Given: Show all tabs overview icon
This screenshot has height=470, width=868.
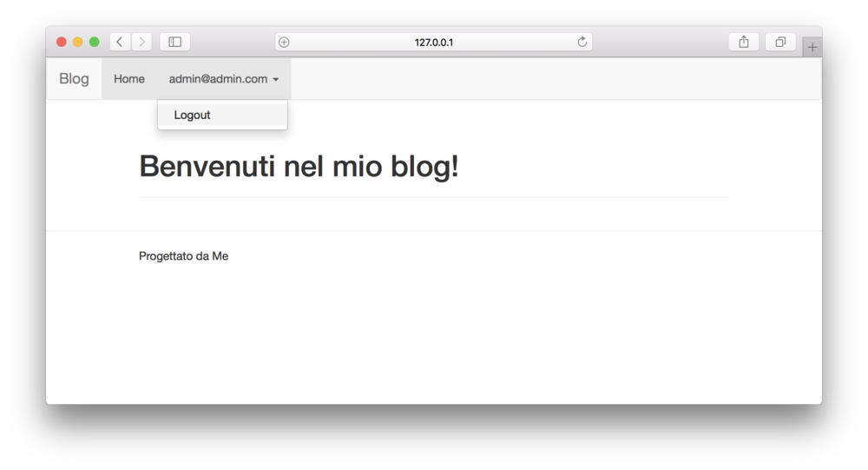Looking at the screenshot, I should pyautogui.click(x=780, y=42).
